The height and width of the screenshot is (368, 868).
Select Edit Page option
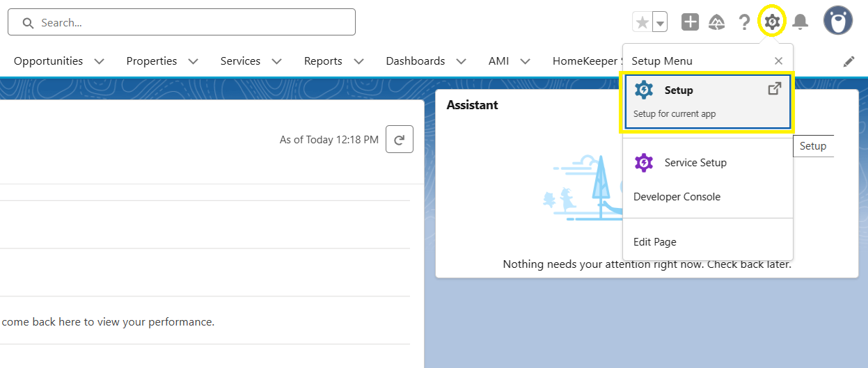tap(654, 242)
